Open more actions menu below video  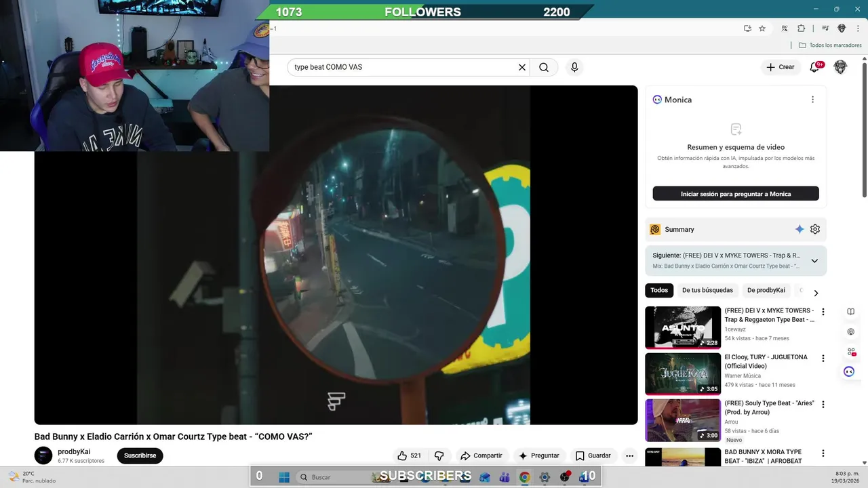(629, 455)
